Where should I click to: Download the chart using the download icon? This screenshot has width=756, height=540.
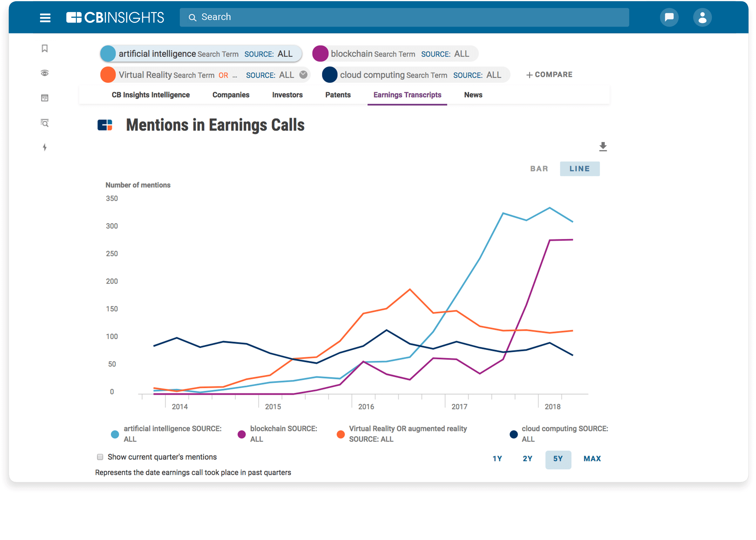pos(603,146)
